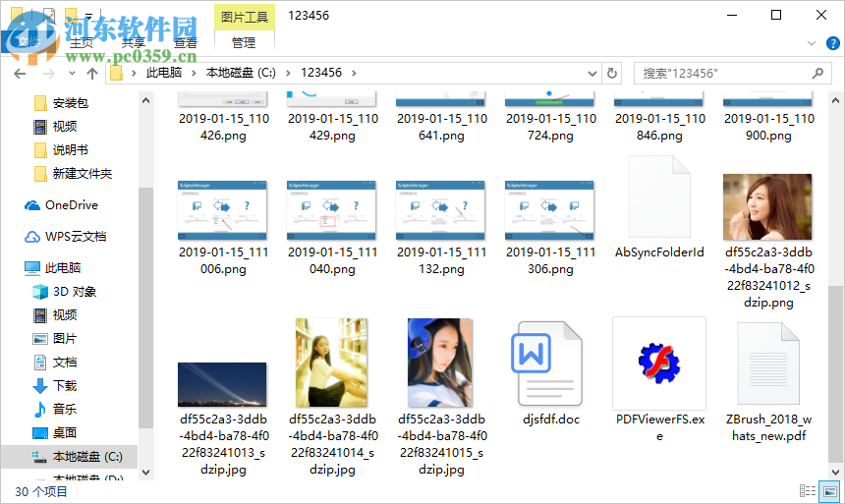Select thumbnail 2019-01-15_111040.png

[331, 210]
